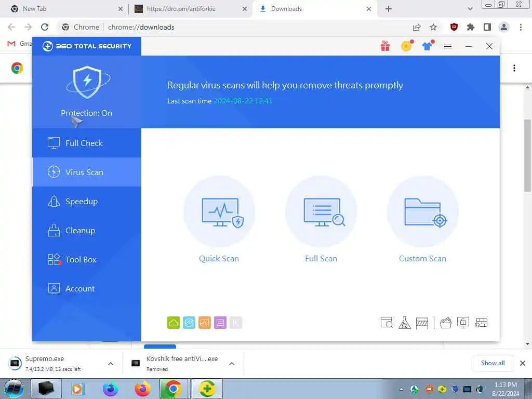
Task: Expand the Chrome tab search chevron
Action: point(470,9)
